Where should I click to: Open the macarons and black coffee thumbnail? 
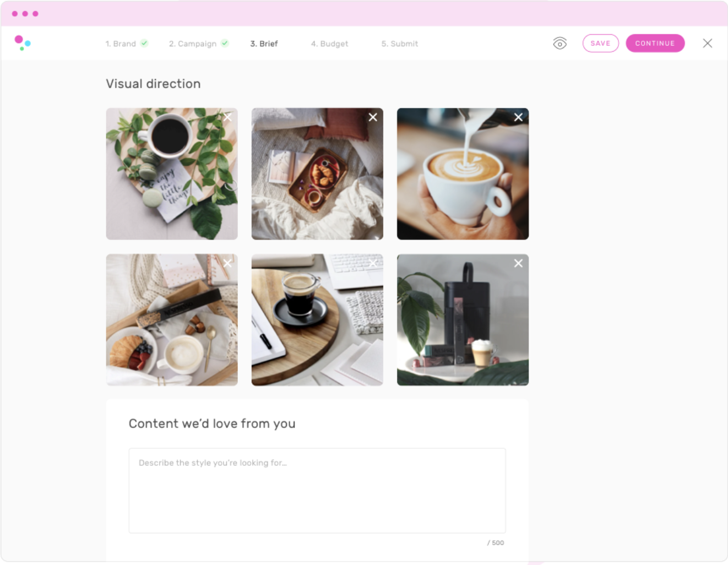[x=172, y=174]
